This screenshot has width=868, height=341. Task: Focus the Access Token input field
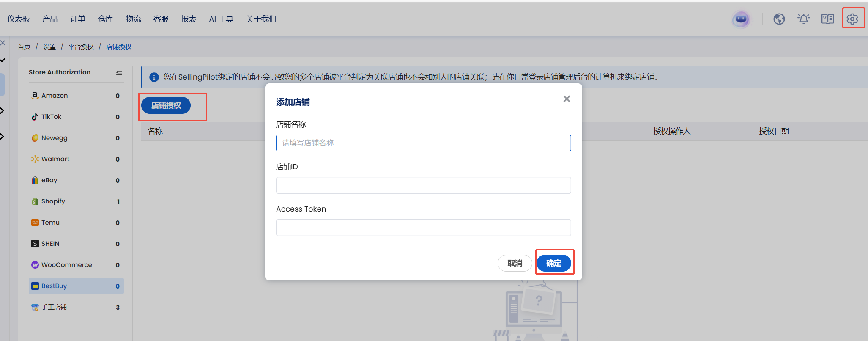[x=424, y=228]
